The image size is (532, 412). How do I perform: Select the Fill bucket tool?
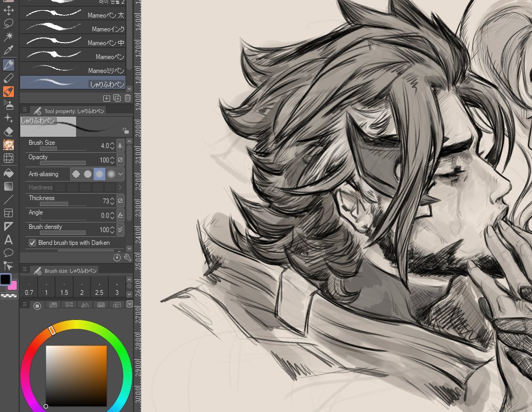pyautogui.click(x=9, y=173)
